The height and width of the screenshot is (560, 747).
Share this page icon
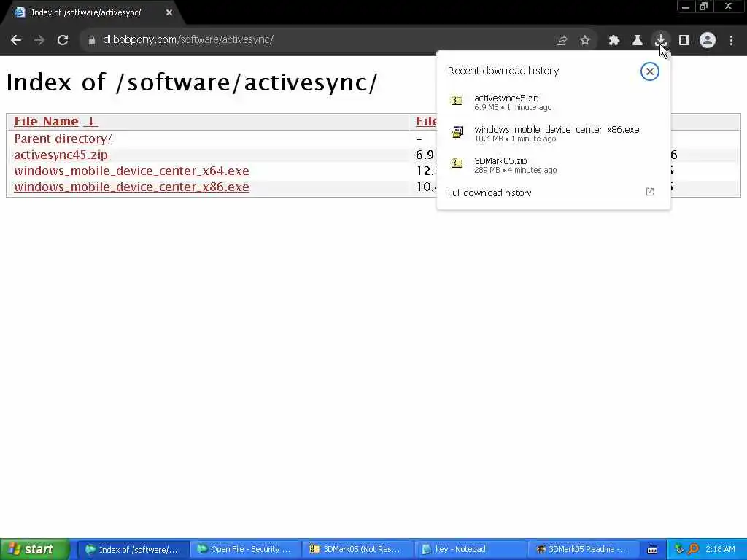(562, 41)
